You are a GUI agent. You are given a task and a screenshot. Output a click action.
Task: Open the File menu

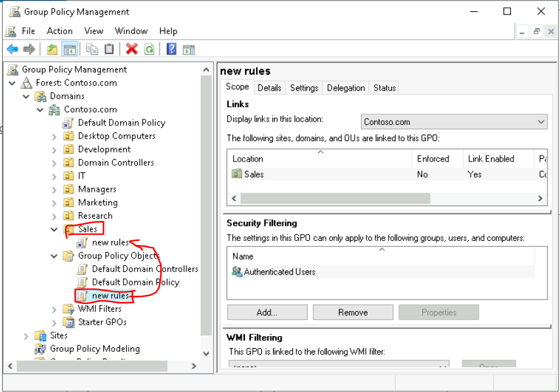pyautogui.click(x=28, y=31)
